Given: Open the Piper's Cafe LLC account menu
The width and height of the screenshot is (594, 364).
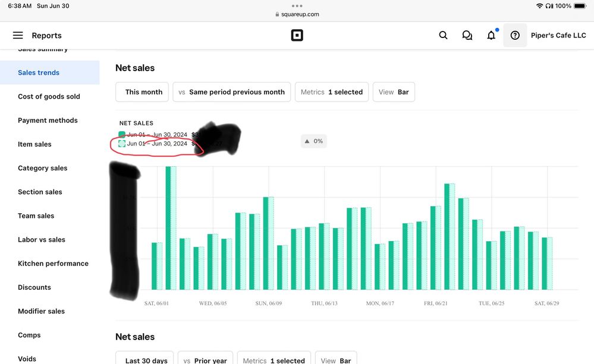Looking at the screenshot, I should tap(558, 36).
